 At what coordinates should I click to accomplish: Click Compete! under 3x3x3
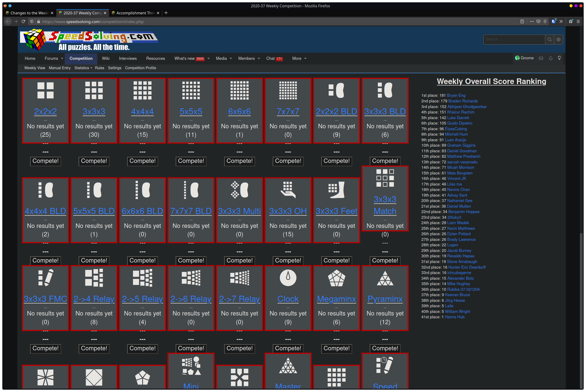point(94,161)
